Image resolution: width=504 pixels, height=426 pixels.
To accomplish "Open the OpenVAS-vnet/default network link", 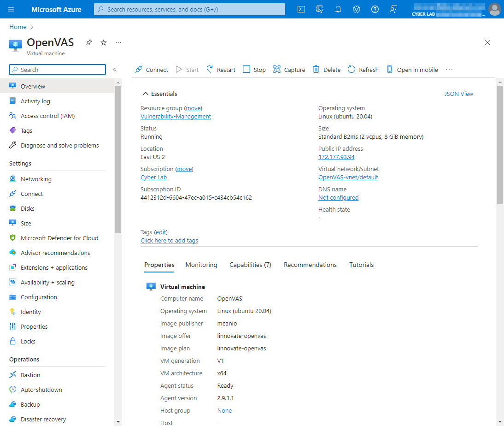I will tap(348, 177).
